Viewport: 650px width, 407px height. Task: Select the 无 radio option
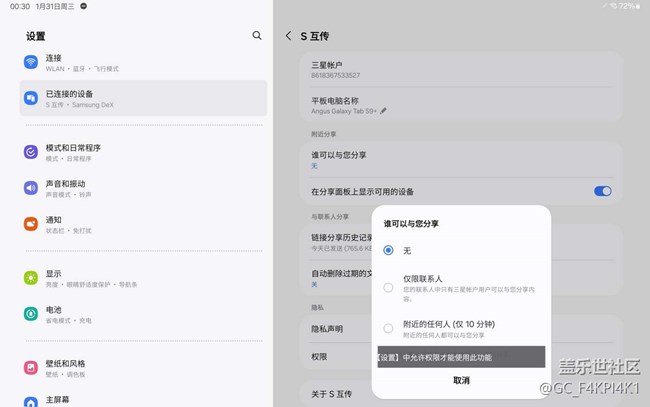tap(388, 250)
